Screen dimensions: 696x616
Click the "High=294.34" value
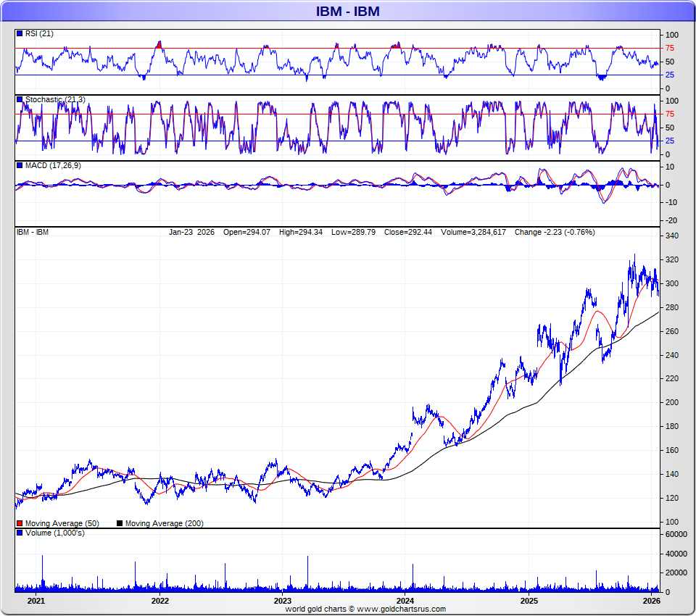click(300, 232)
